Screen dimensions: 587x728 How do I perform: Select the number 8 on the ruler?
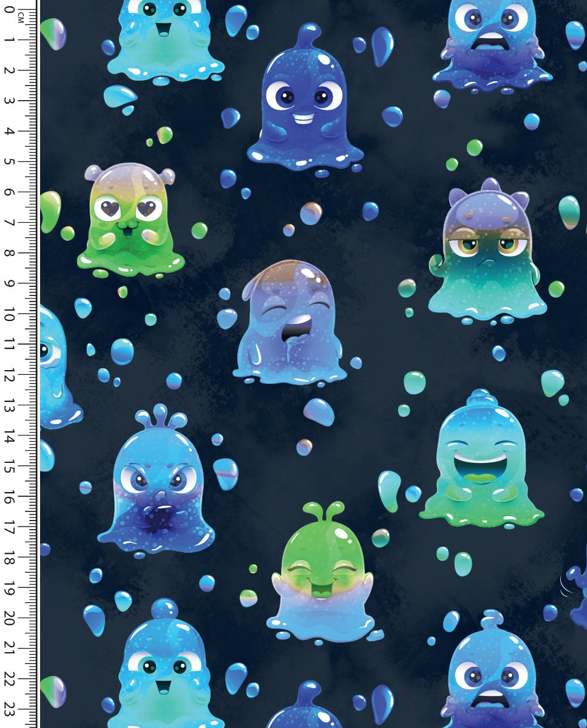tap(10, 252)
